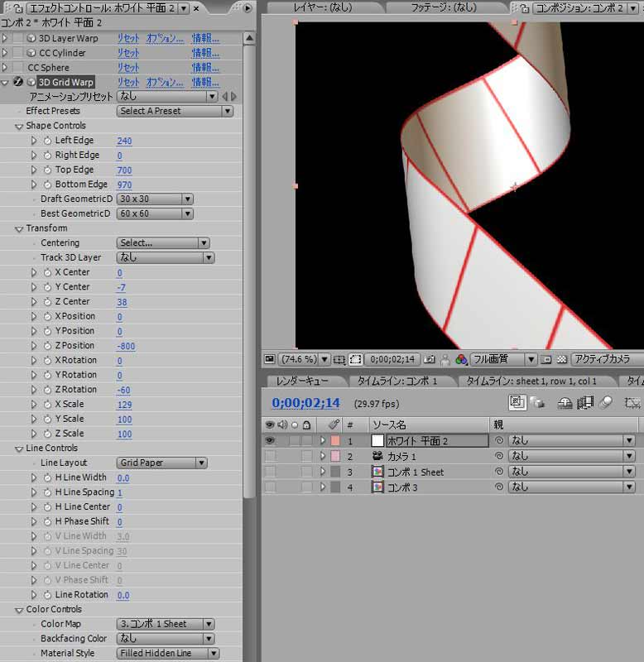Click the Z Position value -800
Screen dimensions: 644x662
point(126,346)
